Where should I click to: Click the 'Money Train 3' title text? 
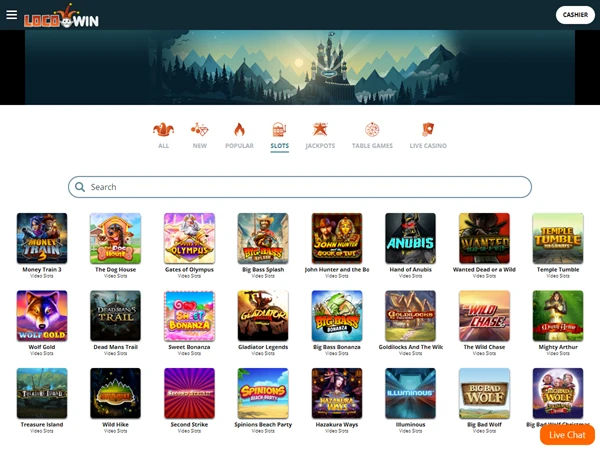coord(42,269)
